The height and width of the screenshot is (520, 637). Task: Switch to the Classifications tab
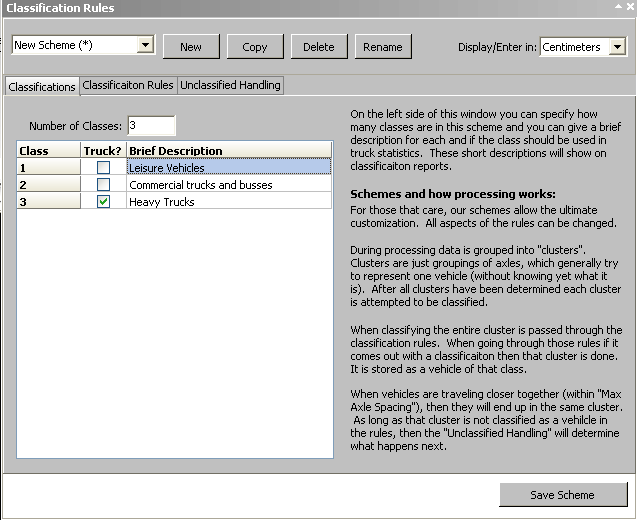click(42, 87)
